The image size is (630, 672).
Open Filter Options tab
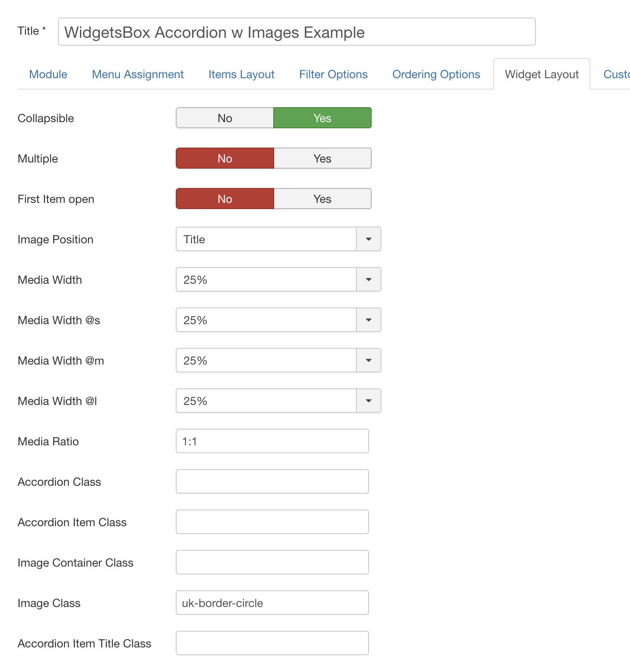(x=333, y=74)
